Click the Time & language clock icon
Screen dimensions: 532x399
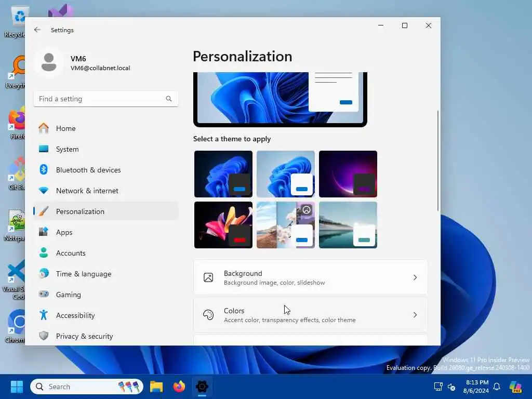[44, 273]
